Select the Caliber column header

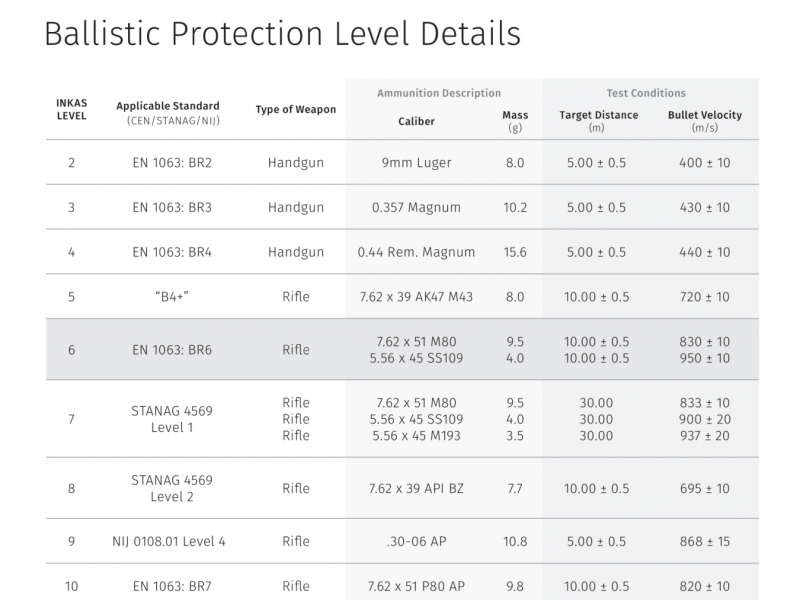click(416, 122)
